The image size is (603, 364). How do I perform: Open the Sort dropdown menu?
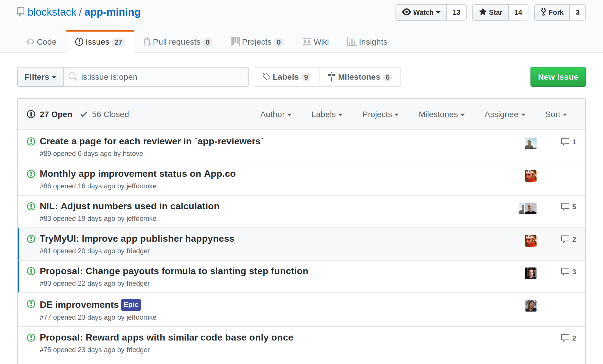pos(556,114)
